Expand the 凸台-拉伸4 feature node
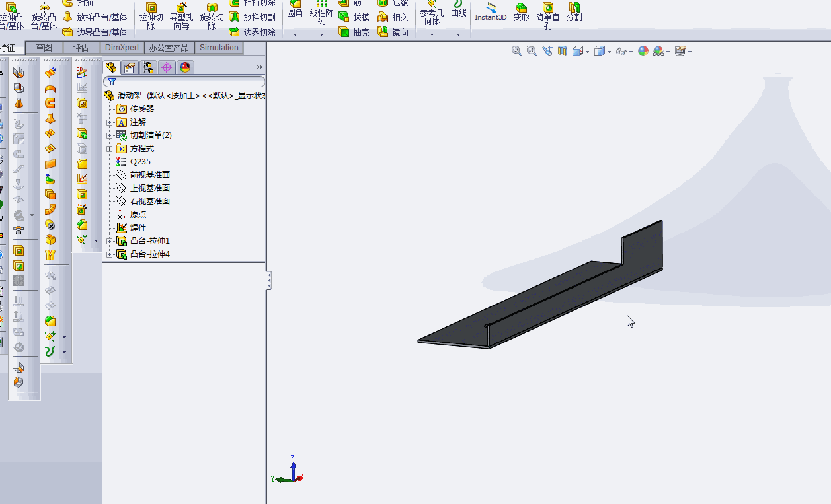 coord(110,254)
